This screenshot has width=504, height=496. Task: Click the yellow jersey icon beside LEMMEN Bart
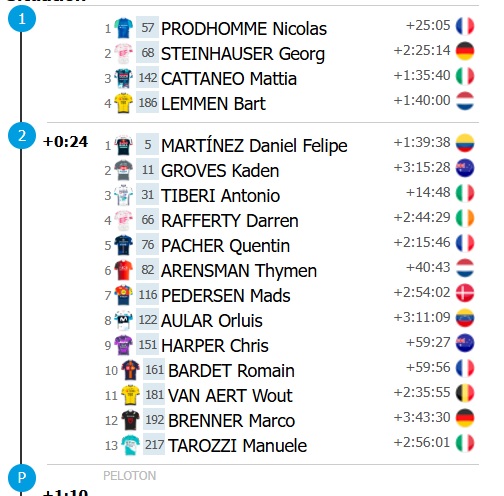[x=123, y=103]
